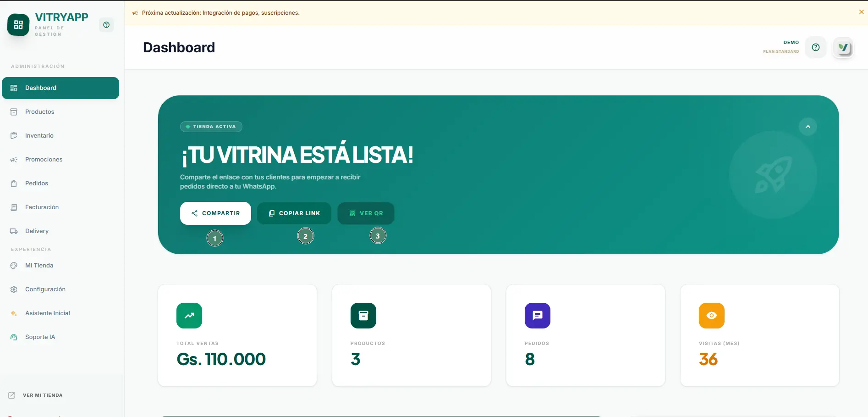Go to Productos in the sidebar
The image size is (868, 417).
(x=60, y=112)
